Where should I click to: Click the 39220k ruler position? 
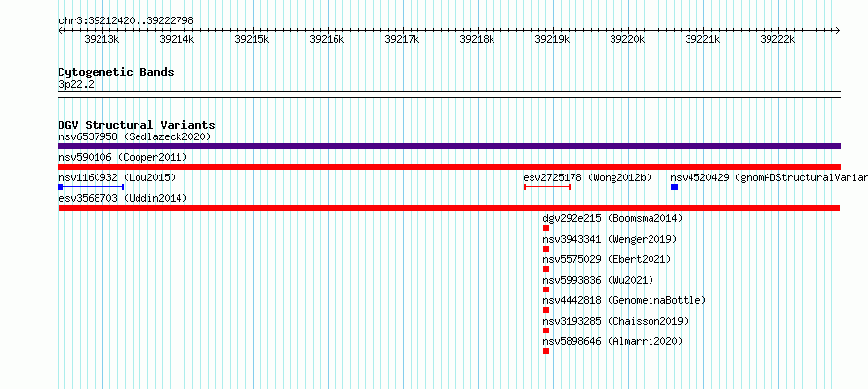[628, 39]
